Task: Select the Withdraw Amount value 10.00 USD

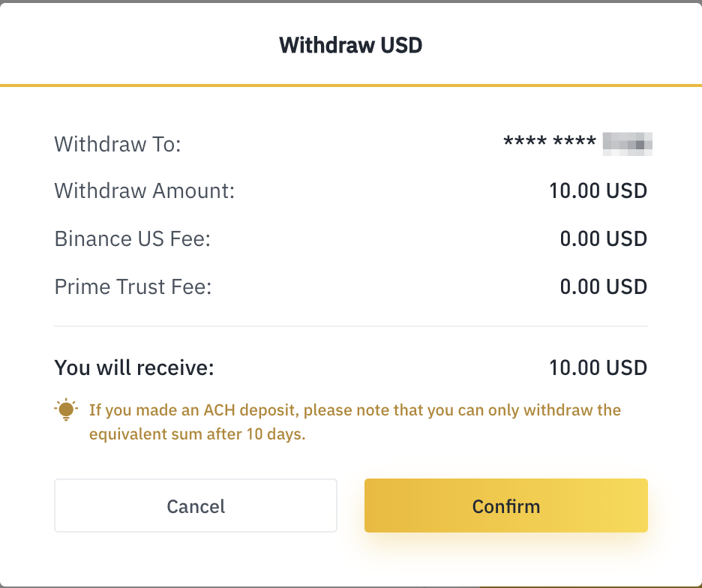Action: (x=598, y=190)
